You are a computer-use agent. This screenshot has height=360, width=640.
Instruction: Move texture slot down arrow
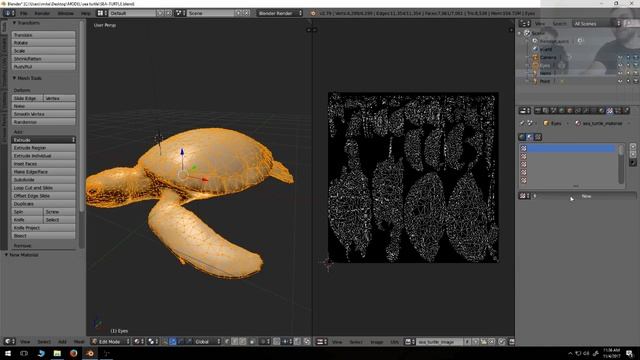(633, 154)
